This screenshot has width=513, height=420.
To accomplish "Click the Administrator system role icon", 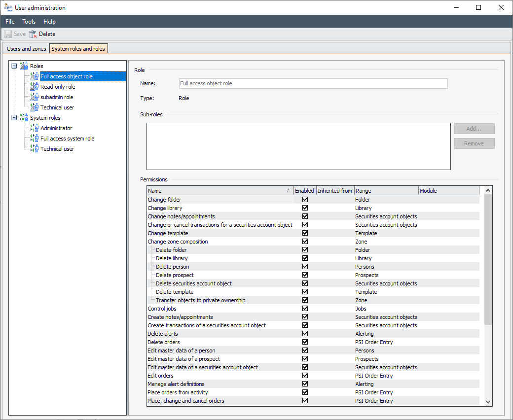I will [35, 128].
